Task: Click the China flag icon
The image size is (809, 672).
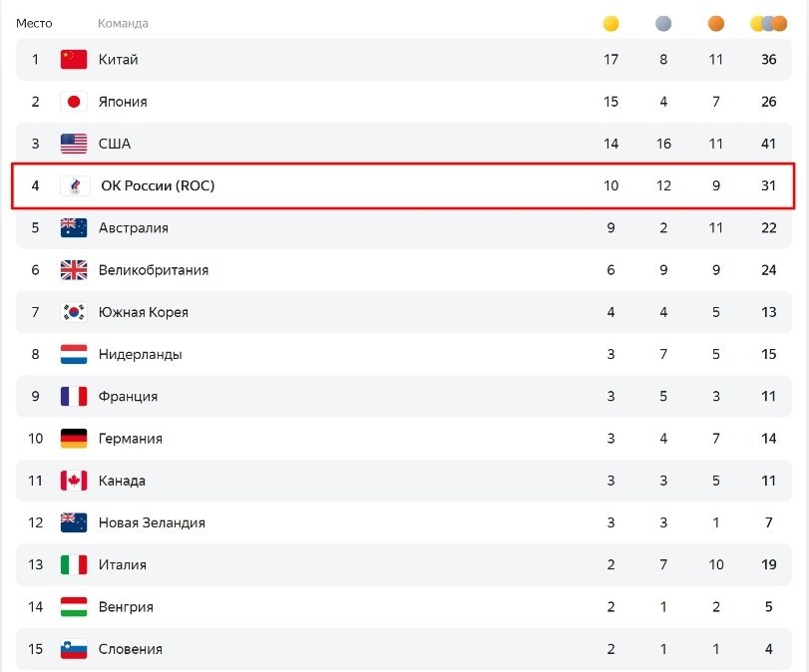Action: tap(74, 59)
